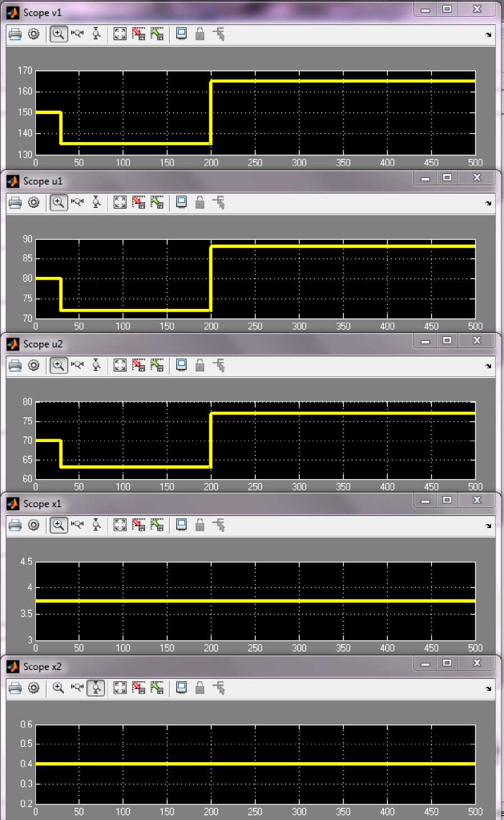Click dock arrow in Scope u1 toolbar
This screenshot has width=504, height=820.
point(488,203)
